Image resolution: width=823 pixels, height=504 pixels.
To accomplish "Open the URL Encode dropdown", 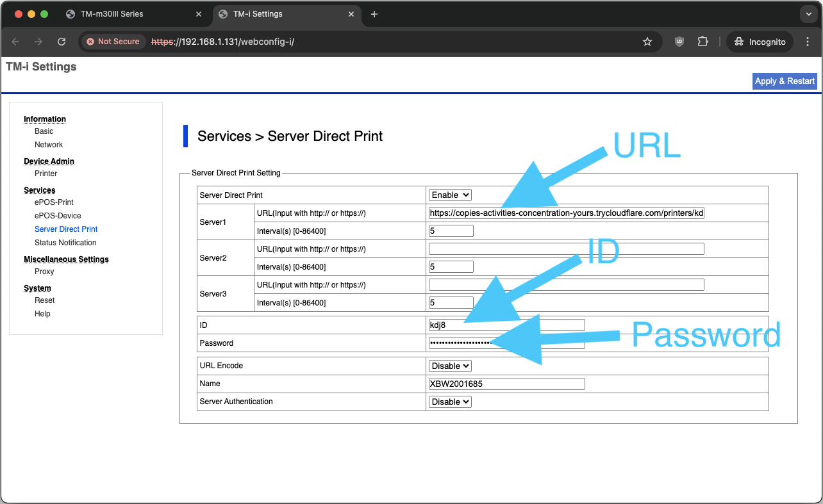I will [450, 366].
